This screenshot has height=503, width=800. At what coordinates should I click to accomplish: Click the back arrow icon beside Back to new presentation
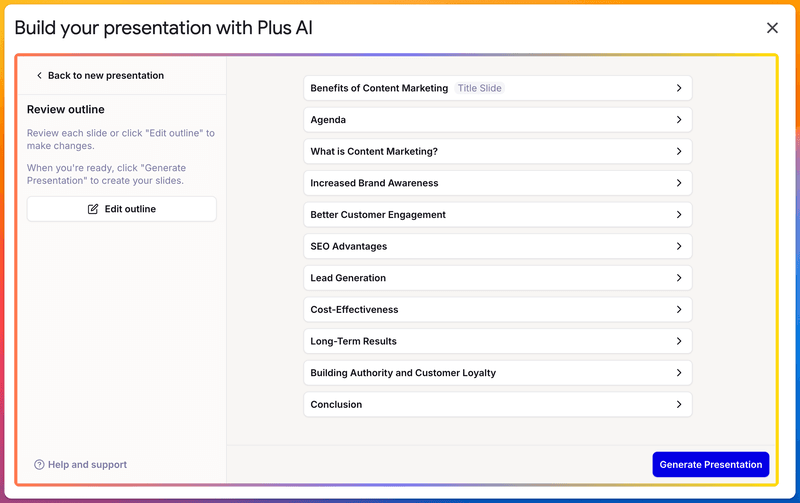[x=39, y=76]
